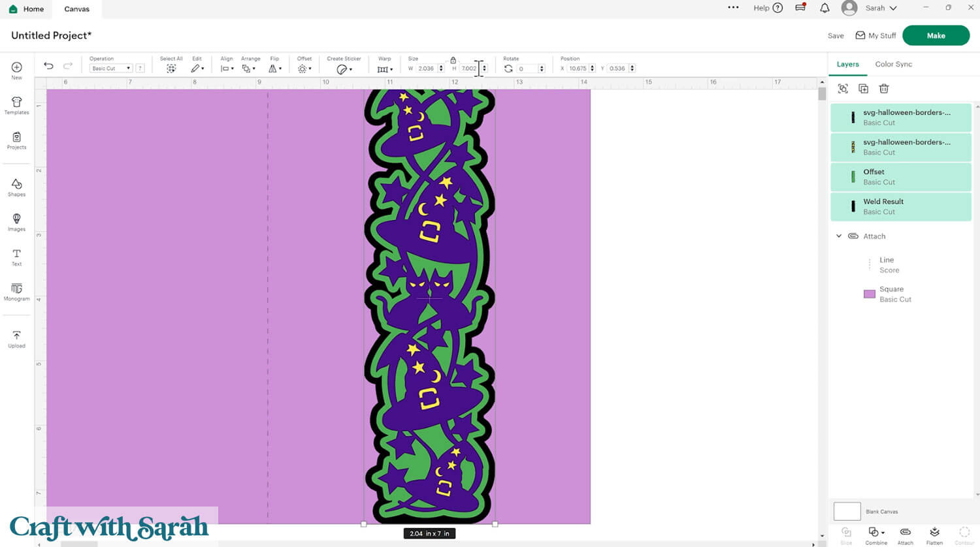The image size is (980, 547).
Task: Click the Save button
Action: (x=836, y=36)
